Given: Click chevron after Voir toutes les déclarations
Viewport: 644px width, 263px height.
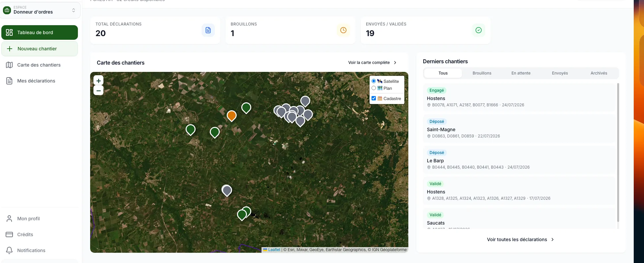Looking at the screenshot, I should click(x=552, y=239).
